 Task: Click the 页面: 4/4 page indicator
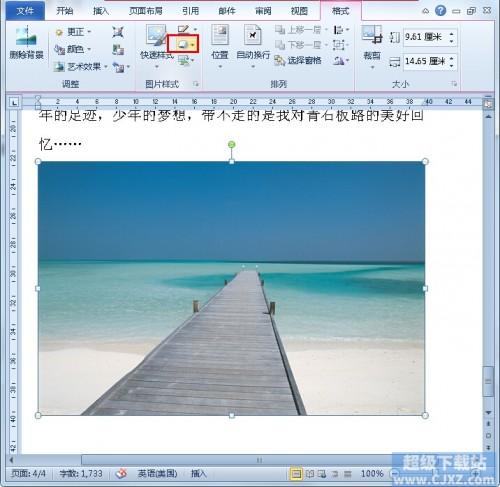(x=29, y=473)
